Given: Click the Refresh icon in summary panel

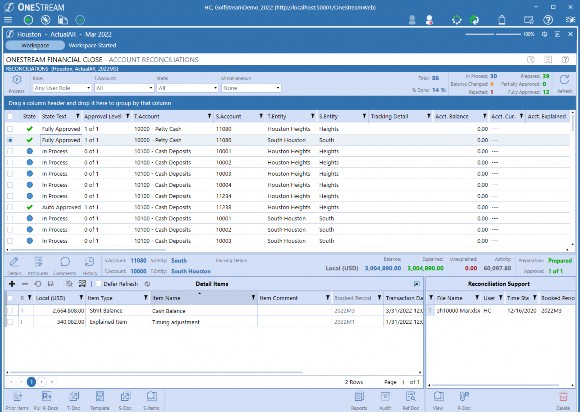Looking at the screenshot, I should coord(564,80).
